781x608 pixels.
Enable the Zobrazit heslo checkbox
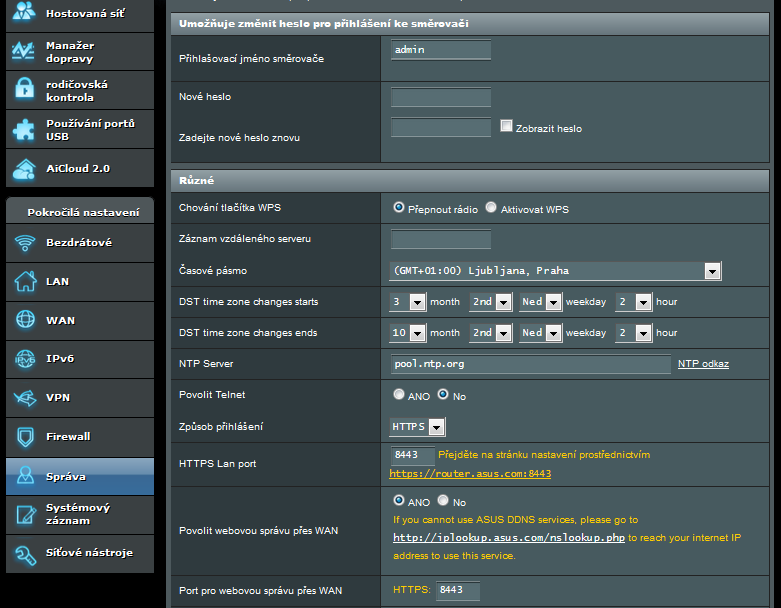pos(506,127)
